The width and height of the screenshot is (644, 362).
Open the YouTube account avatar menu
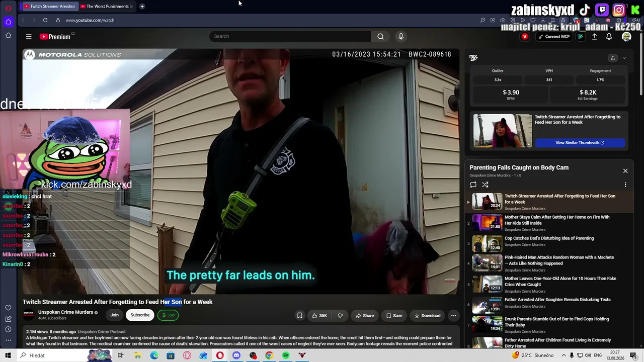point(626,37)
